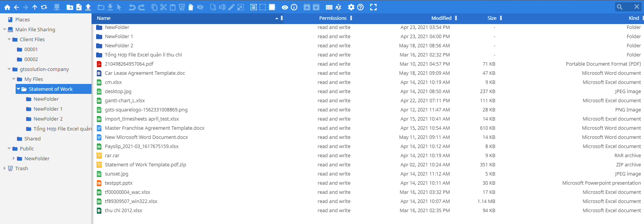Upload files with the upload arrow icon
The height and width of the screenshot is (224, 644).
tap(88, 7)
